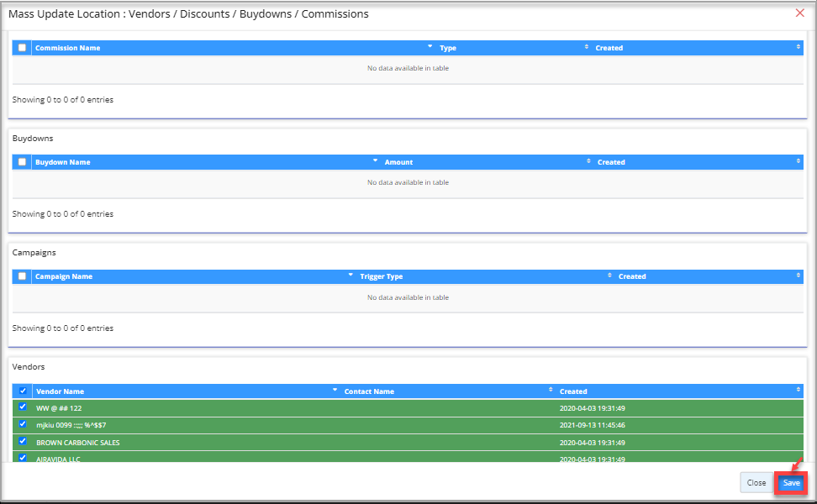Sort commissions table by Created column
The height and width of the screenshot is (504, 817).
pyautogui.click(x=698, y=48)
